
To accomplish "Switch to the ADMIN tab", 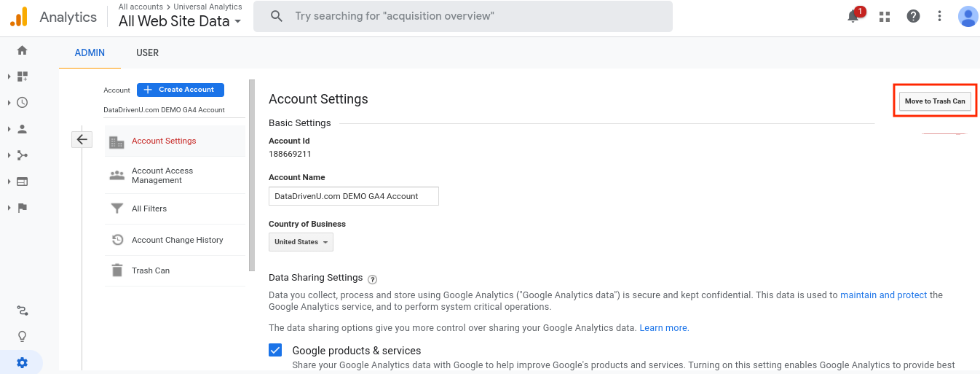I will 90,53.
